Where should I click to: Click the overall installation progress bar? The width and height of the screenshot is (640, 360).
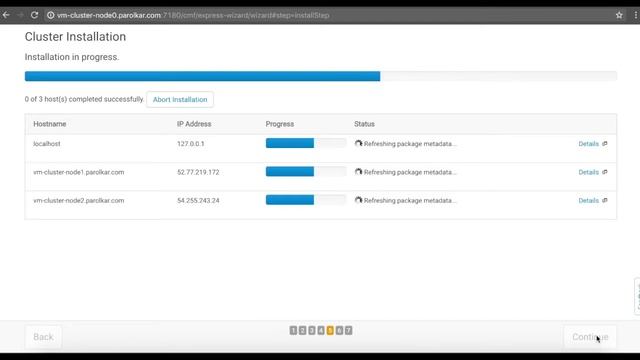coord(321,76)
